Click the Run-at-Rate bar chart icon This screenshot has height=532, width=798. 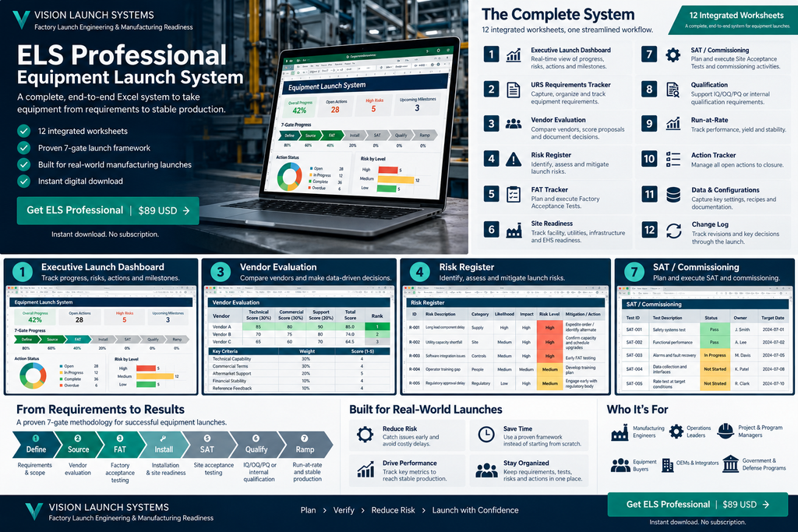pyautogui.click(x=673, y=124)
